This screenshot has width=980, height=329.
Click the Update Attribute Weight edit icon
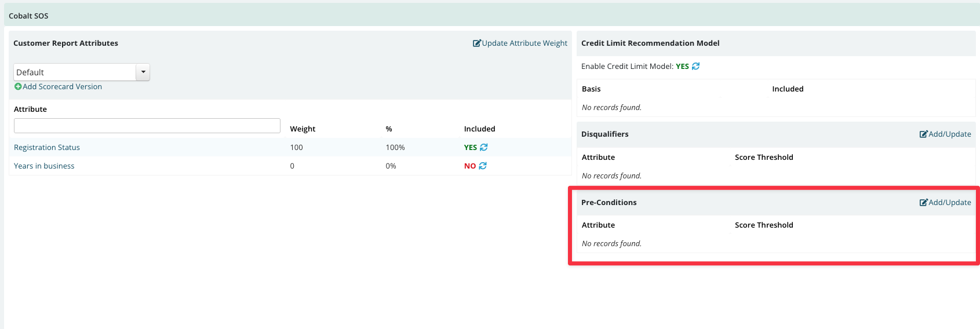[x=477, y=43]
